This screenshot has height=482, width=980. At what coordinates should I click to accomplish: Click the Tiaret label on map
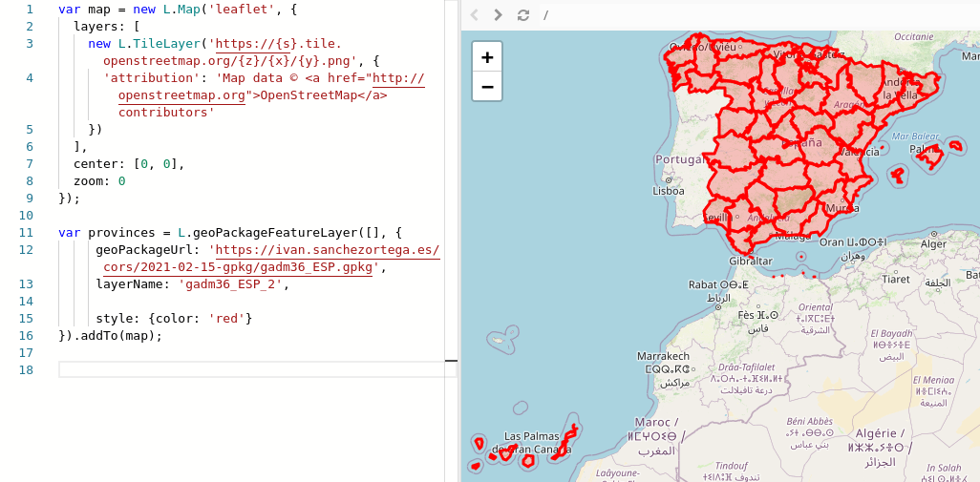(x=896, y=279)
